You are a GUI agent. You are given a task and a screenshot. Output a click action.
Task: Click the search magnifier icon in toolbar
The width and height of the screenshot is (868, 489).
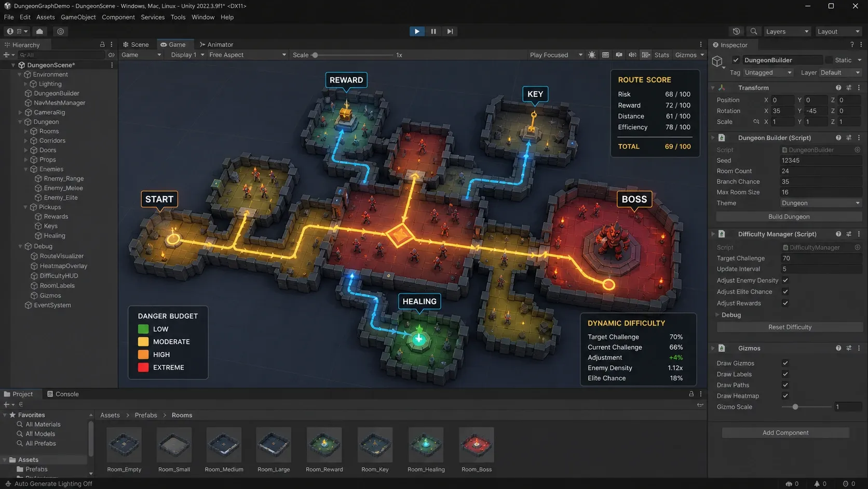[754, 31]
